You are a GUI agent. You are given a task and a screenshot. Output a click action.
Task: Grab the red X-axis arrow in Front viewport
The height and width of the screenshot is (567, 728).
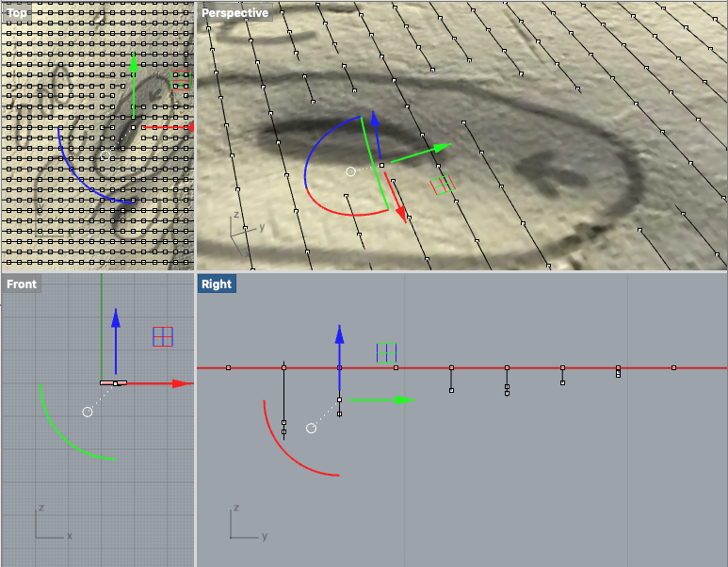tap(158, 383)
